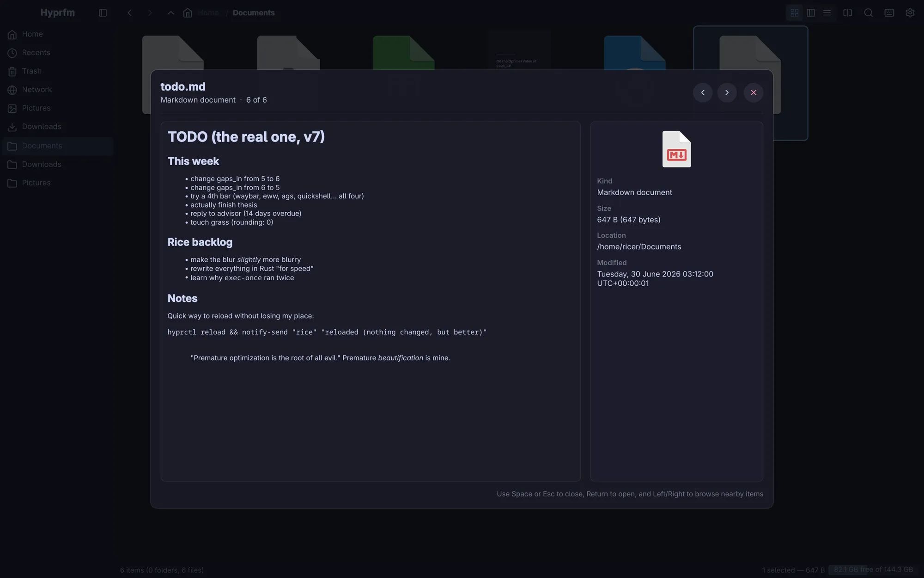
Task: Show previous item in the preview
Action: (703, 92)
